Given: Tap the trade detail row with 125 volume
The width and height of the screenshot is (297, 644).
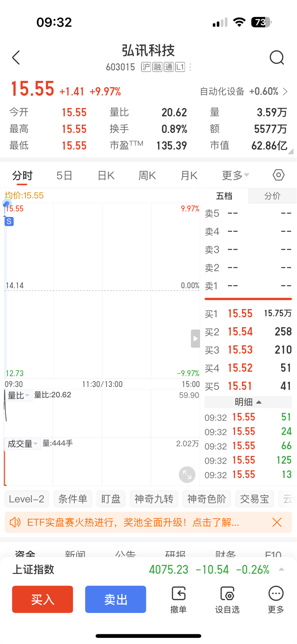Looking at the screenshot, I should pos(248,460).
